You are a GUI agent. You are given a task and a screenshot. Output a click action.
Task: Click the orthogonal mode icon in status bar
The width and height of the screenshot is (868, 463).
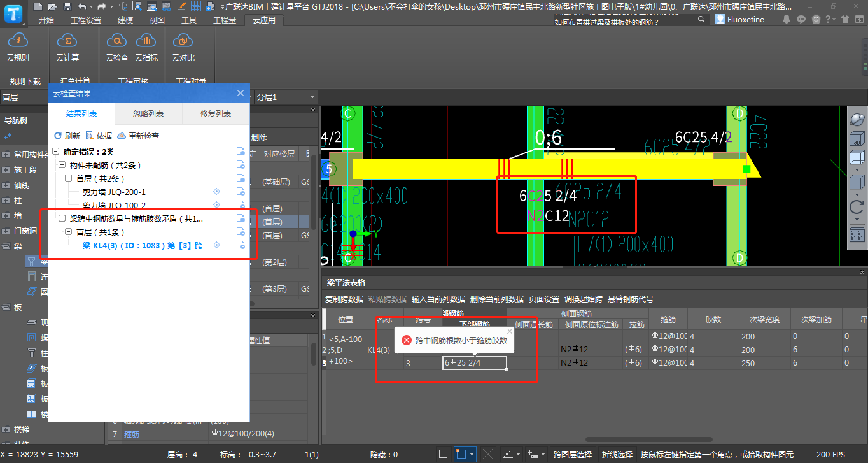click(x=443, y=454)
